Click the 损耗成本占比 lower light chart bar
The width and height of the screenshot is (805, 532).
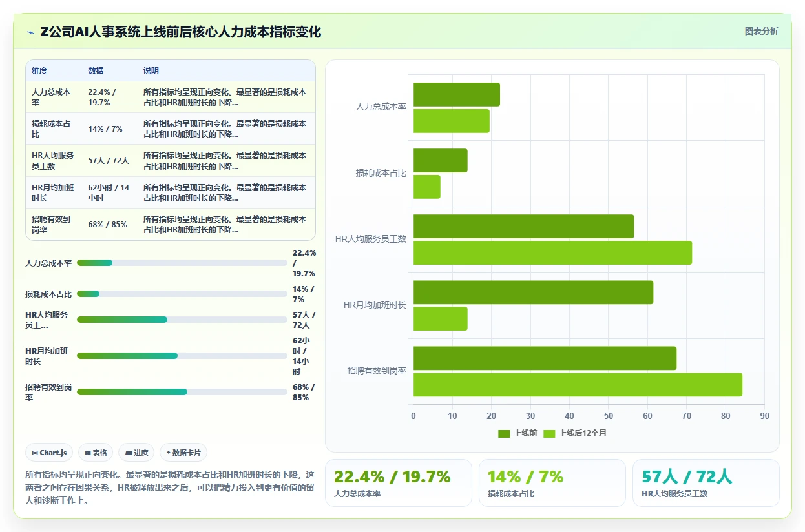pyautogui.click(x=426, y=187)
